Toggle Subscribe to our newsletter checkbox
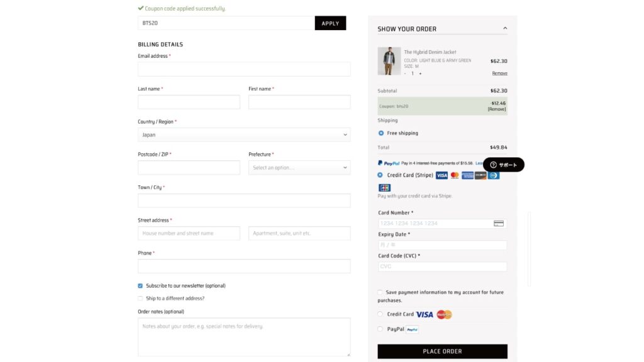The width and height of the screenshot is (644, 362). click(140, 286)
